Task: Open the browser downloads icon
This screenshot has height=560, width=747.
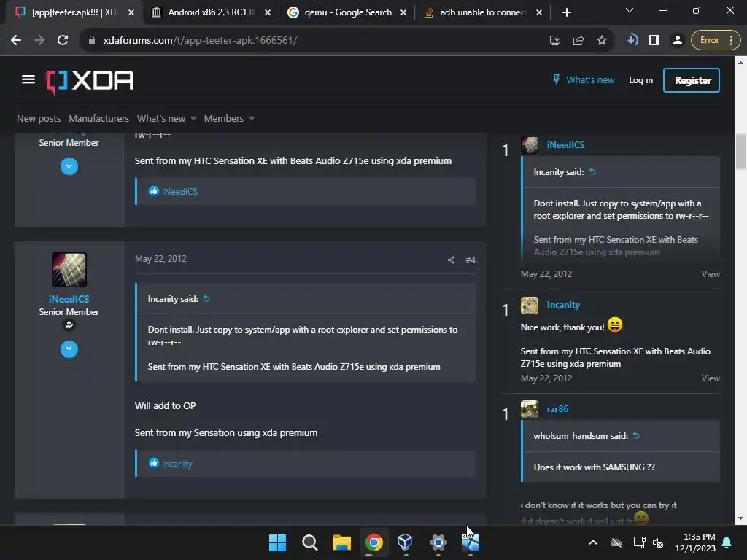Action: [632, 40]
